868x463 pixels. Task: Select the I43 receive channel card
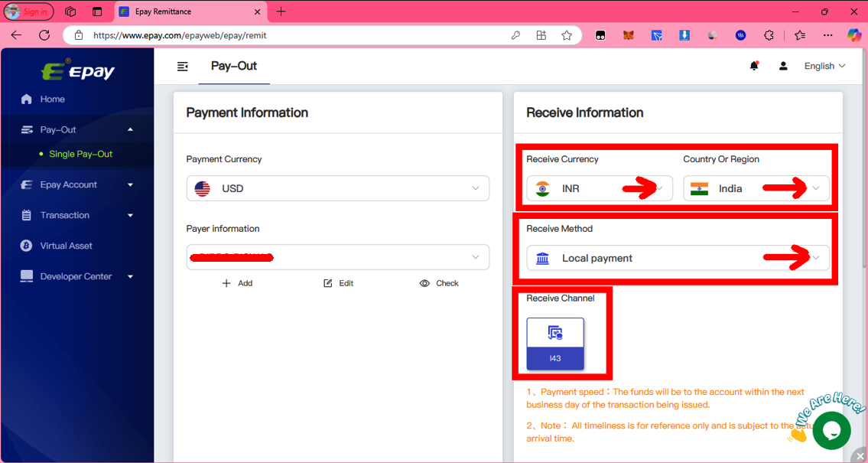tap(555, 344)
